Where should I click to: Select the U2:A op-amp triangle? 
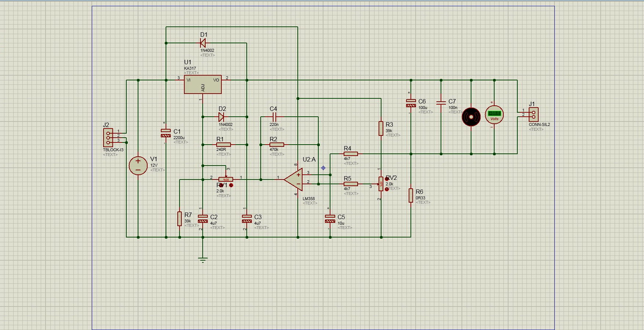(294, 179)
